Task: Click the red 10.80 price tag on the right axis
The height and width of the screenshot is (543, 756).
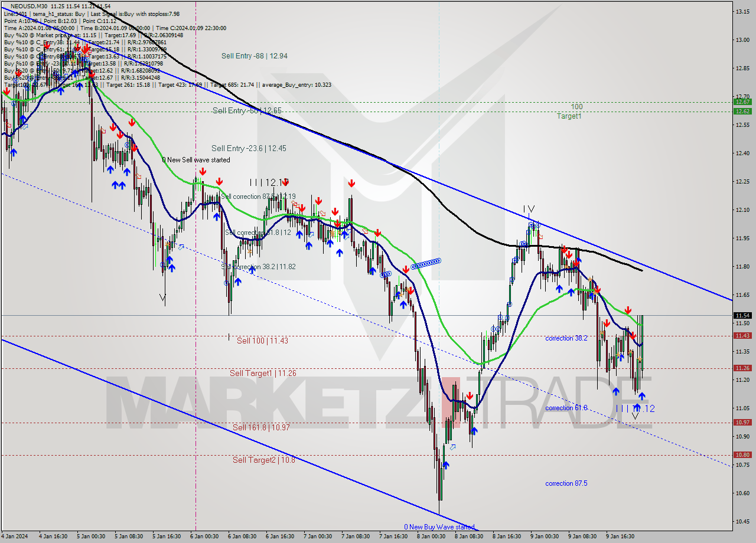Action: [742, 454]
